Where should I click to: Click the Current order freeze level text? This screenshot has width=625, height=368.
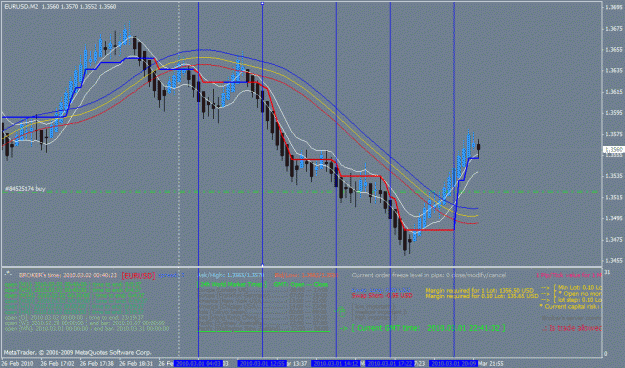coord(429,275)
